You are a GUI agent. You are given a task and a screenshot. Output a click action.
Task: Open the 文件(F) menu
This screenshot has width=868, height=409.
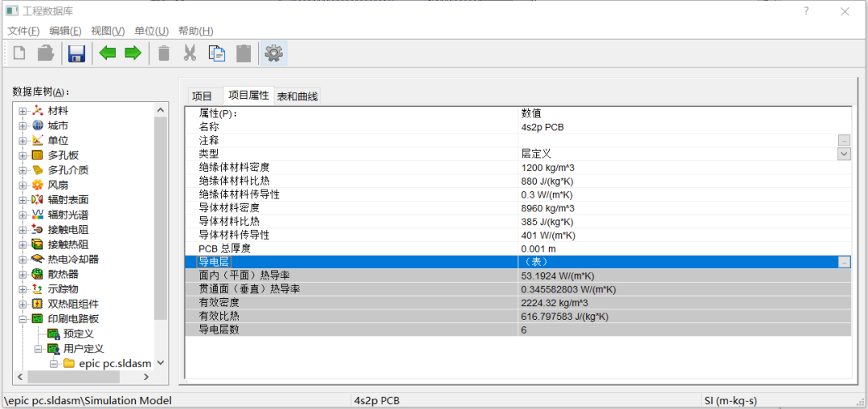(x=24, y=31)
